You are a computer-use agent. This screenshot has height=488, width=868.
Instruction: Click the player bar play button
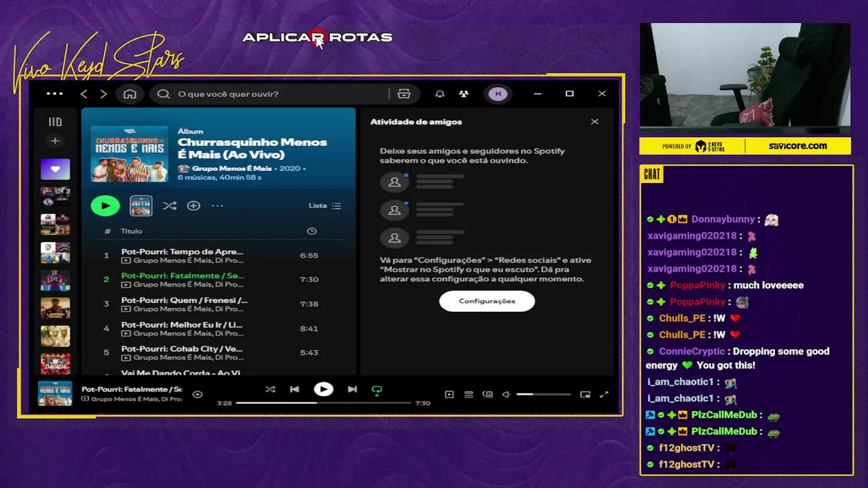(x=323, y=389)
